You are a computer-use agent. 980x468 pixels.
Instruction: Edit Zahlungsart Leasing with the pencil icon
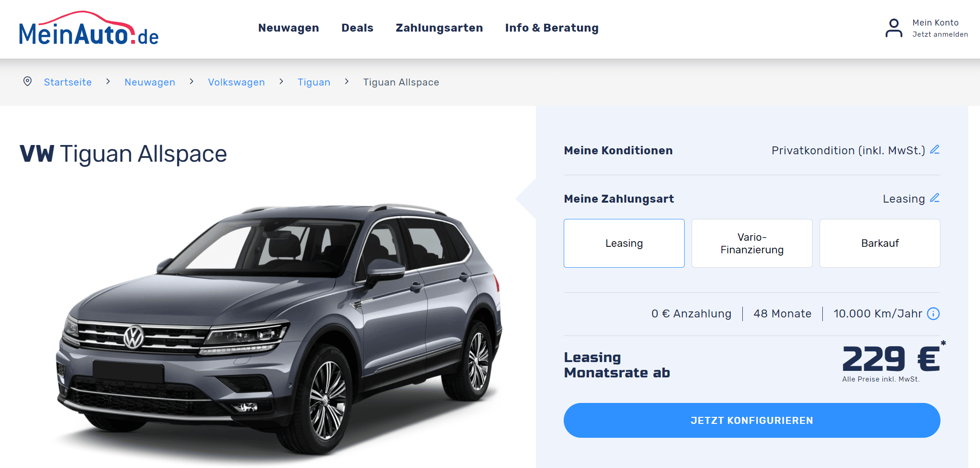point(935,198)
